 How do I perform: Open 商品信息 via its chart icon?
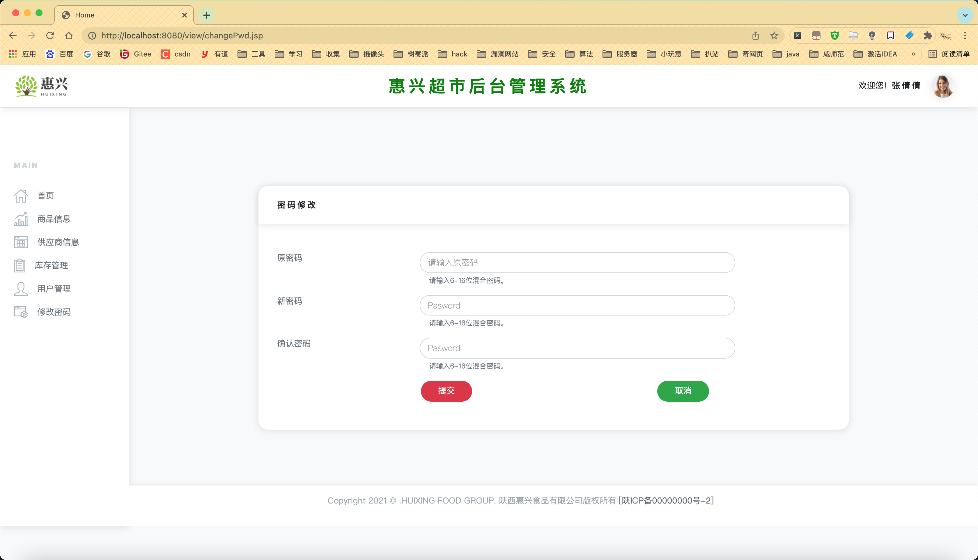tap(21, 219)
